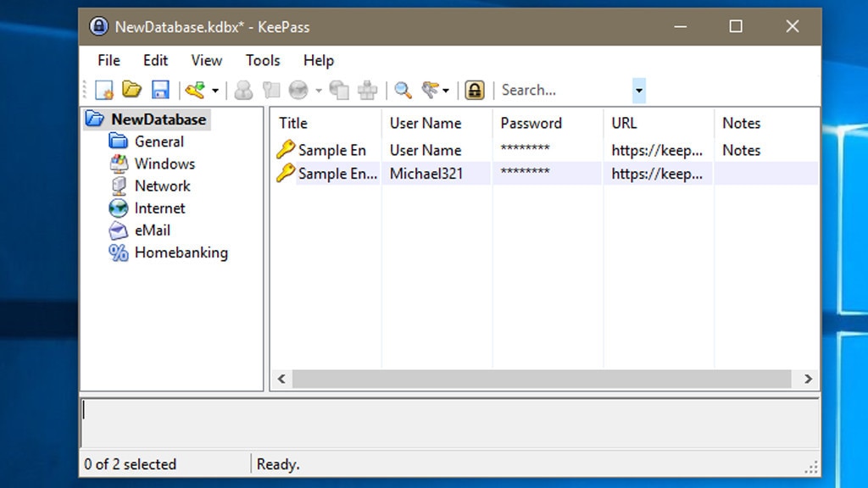The image size is (868, 488).
Task: Open the View menu
Action: [206, 60]
